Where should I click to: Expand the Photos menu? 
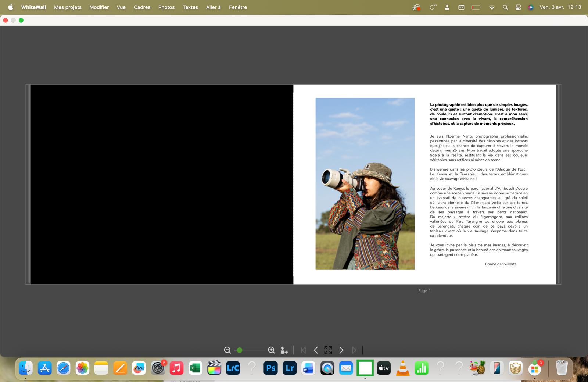[166, 7]
